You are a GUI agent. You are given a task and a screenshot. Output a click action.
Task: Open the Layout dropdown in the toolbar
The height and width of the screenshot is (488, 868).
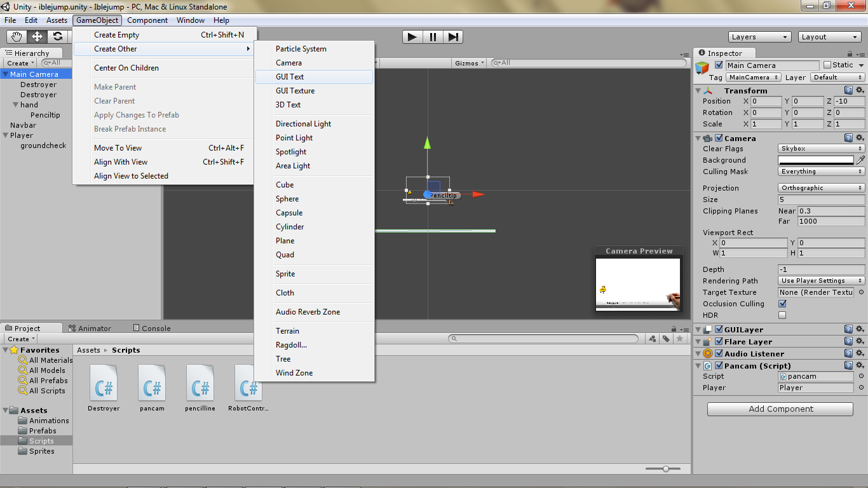pyautogui.click(x=829, y=36)
